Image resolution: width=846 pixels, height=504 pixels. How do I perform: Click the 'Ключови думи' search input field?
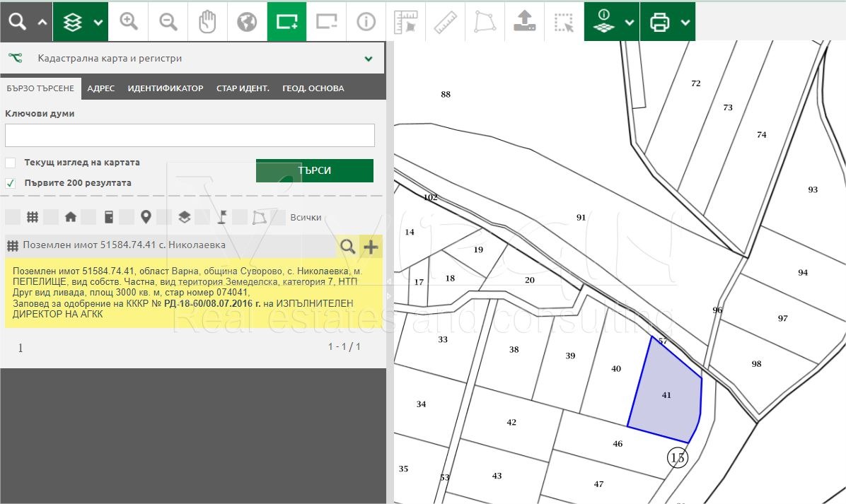tap(190, 135)
